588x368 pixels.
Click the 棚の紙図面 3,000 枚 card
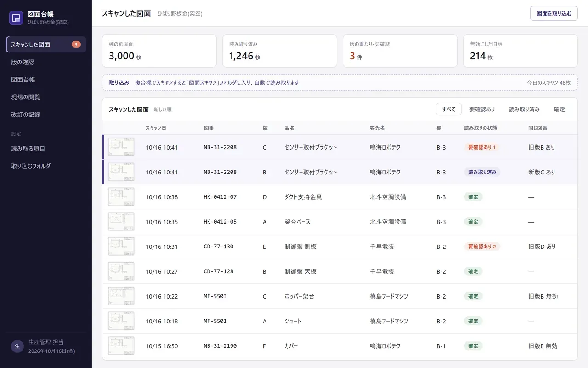tap(159, 51)
